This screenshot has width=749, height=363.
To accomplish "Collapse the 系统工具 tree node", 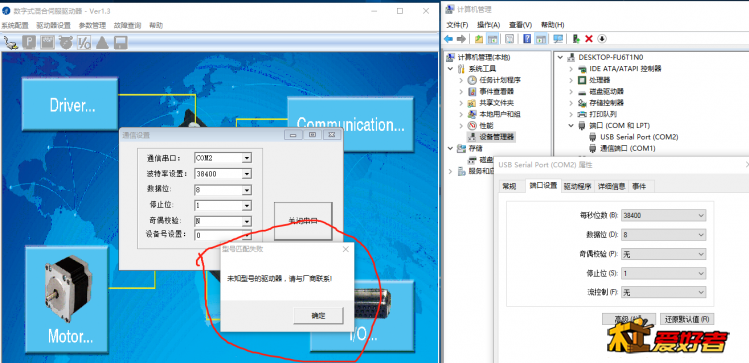I will [450, 68].
